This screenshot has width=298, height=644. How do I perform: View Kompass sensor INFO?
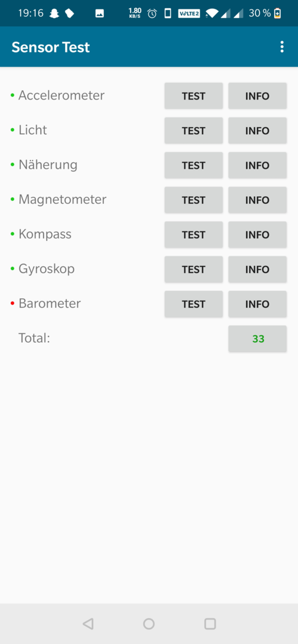[x=257, y=235]
